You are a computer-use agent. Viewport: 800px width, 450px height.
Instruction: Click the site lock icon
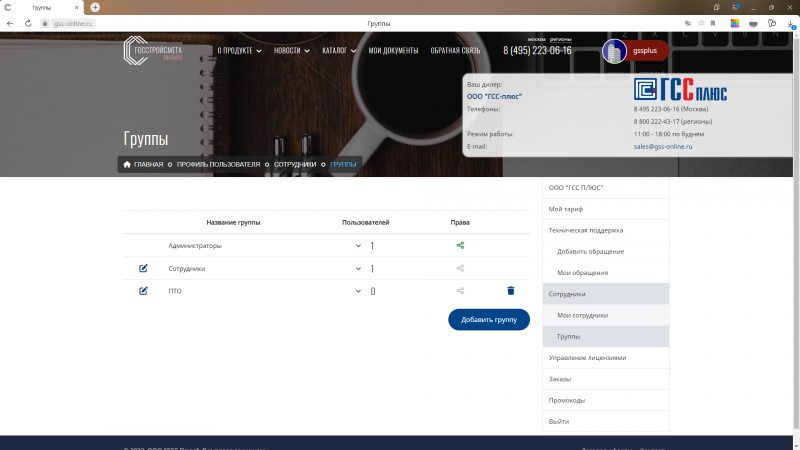[45, 23]
